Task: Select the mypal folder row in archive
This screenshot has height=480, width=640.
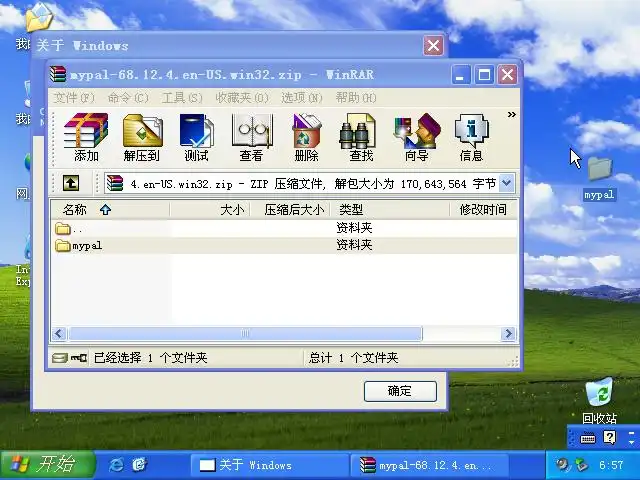Action: pos(284,245)
